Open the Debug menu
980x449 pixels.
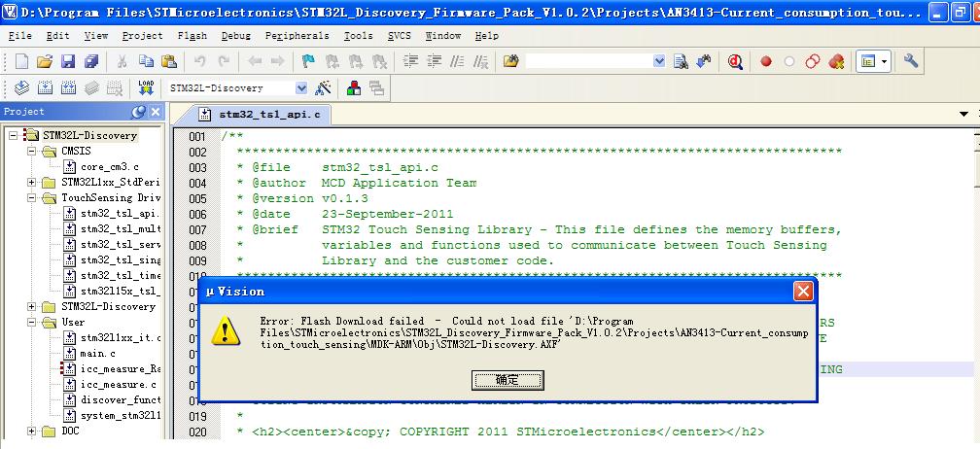235,36
